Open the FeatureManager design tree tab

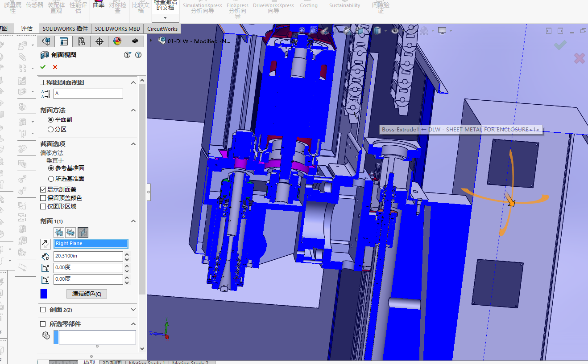tap(46, 41)
